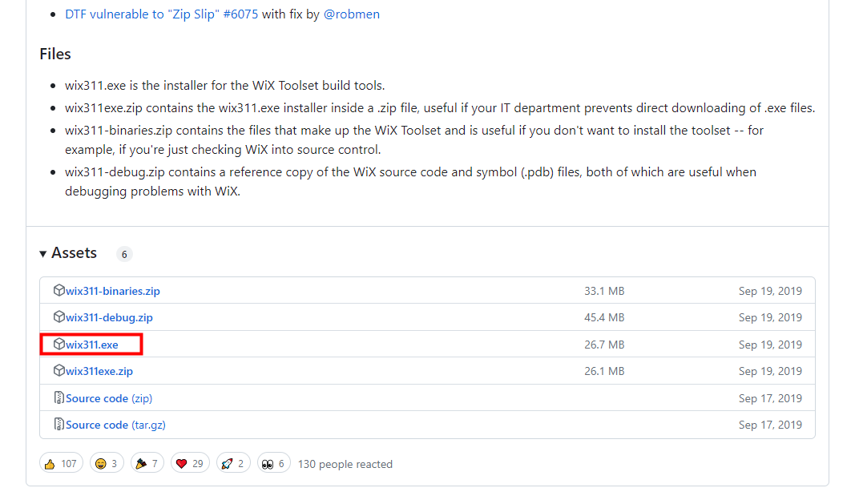The width and height of the screenshot is (855, 504).
Task: Click the date on the Source code (zip) row
Action: pyautogui.click(x=770, y=398)
